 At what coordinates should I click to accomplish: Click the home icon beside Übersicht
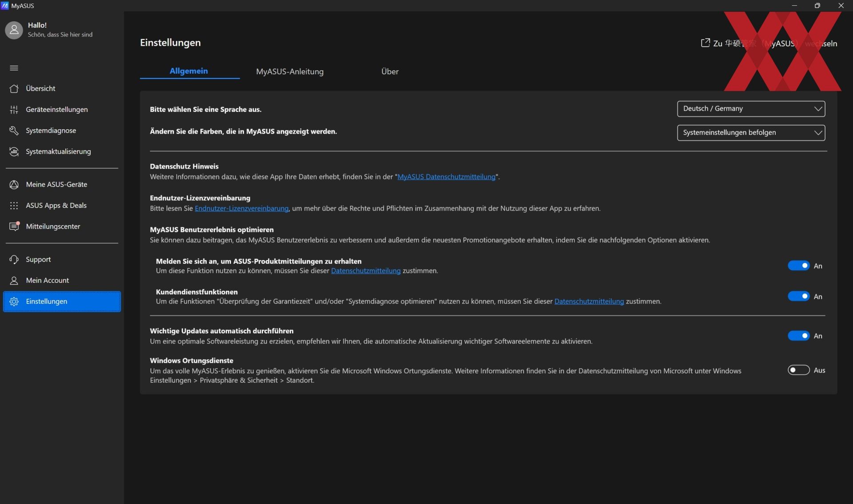click(x=14, y=88)
